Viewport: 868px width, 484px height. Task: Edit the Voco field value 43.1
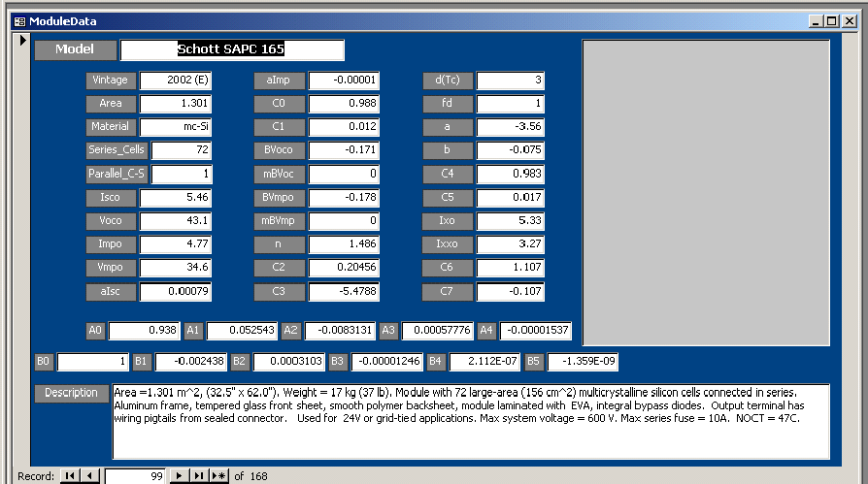[176, 221]
